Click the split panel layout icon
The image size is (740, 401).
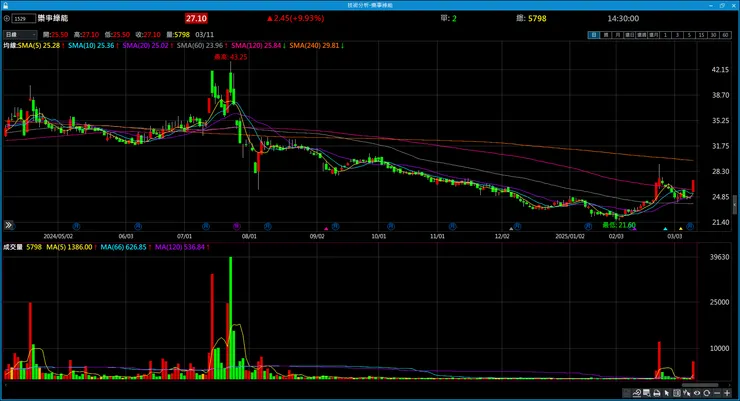coord(677,393)
